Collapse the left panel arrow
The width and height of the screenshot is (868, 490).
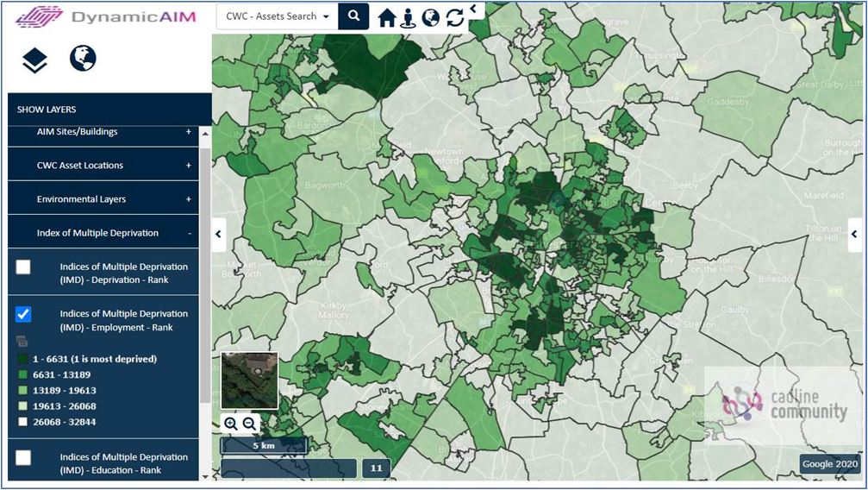(x=219, y=234)
